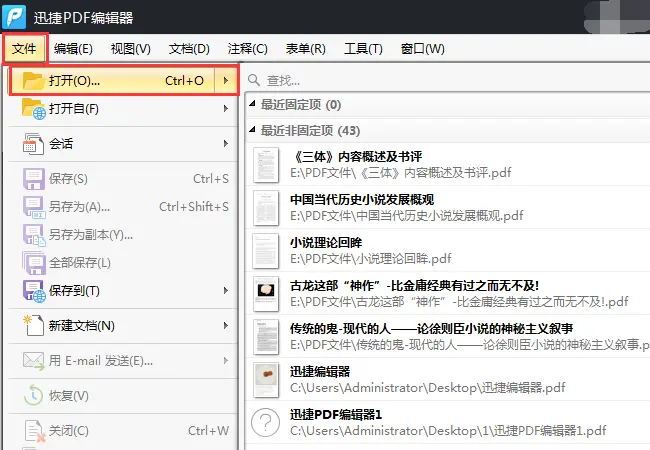Open the 工具(T) menu
This screenshot has width=650, height=450.
(x=363, y=49)
